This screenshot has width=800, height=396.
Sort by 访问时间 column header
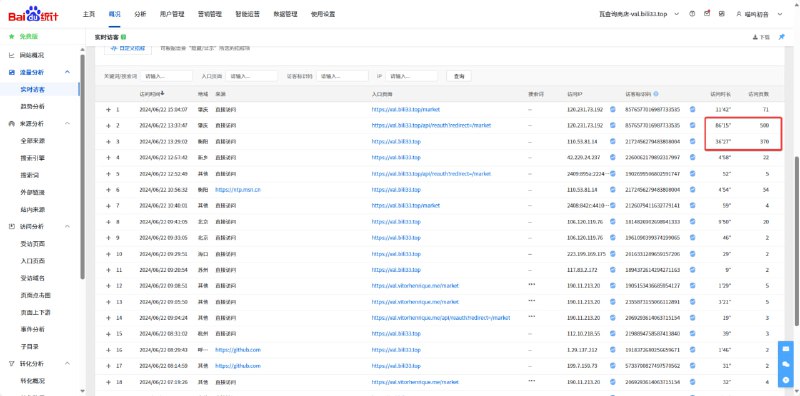152,94
